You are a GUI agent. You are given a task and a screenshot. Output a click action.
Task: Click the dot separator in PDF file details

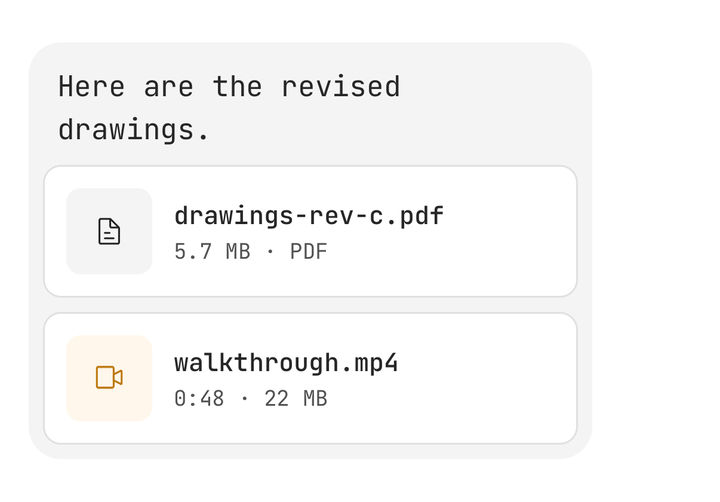(270, 252)
